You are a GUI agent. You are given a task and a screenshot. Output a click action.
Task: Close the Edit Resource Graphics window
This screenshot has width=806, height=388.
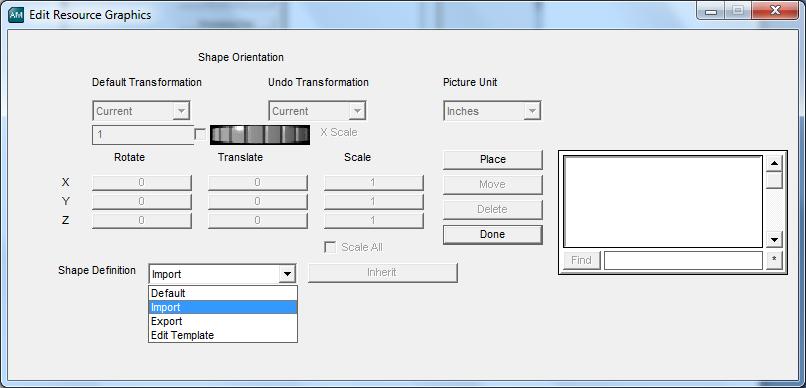coord(775,11)
